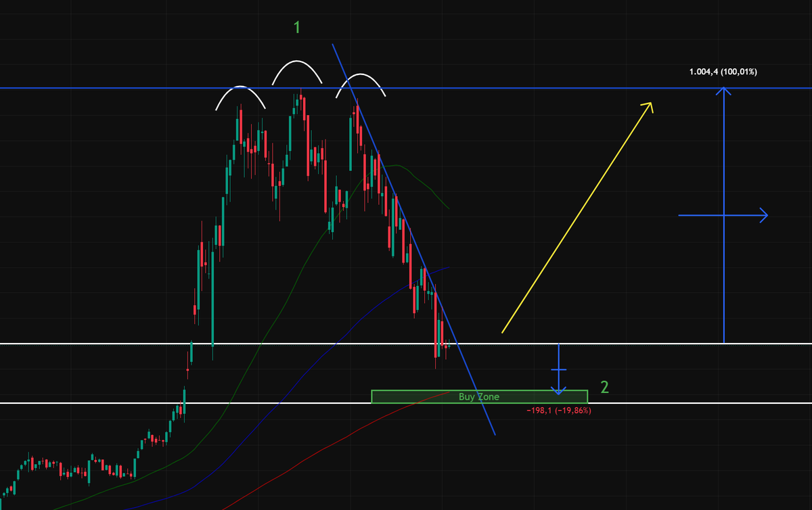Select the green "Buy Zone" rectangle label
The image size is (812, 510).
pos(479,397)
